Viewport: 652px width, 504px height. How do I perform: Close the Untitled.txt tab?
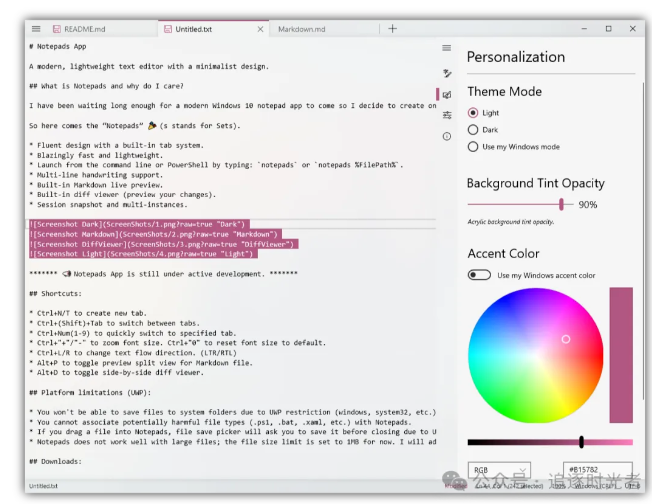(260, 29)
